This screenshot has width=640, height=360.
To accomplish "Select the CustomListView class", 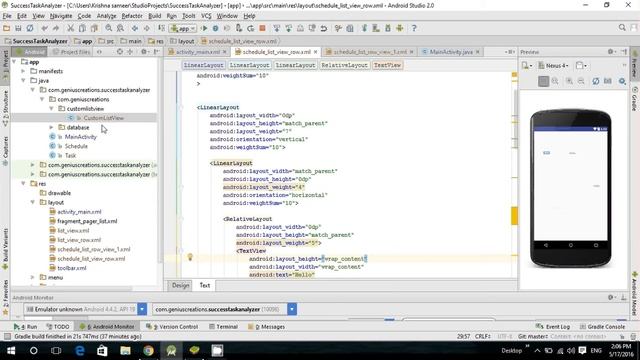I will coord(103,118).
